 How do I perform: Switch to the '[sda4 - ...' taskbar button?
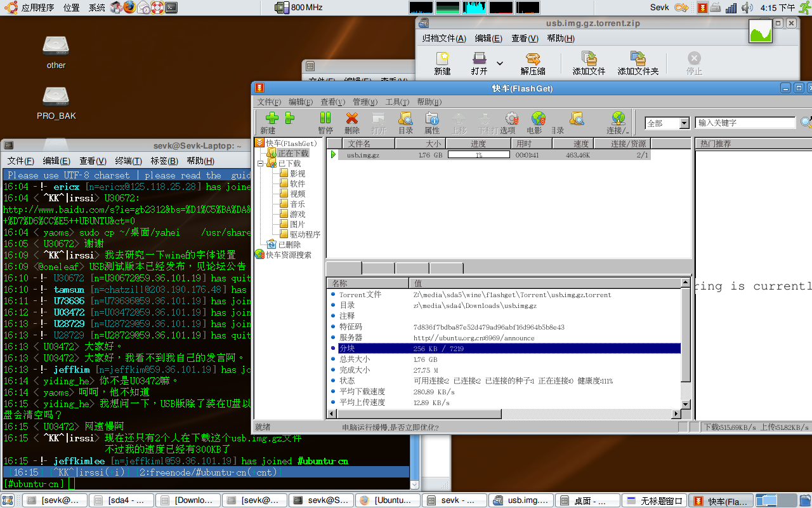tap(121, 500)
